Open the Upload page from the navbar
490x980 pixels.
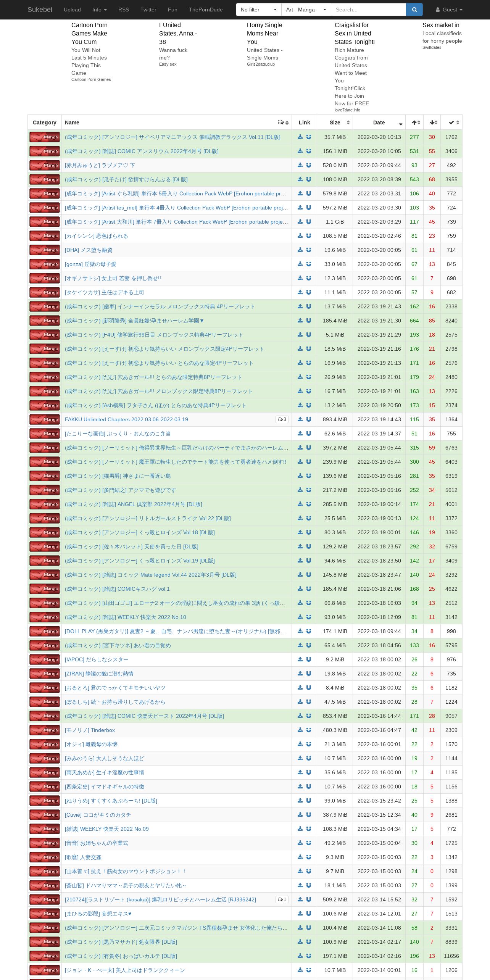tap(72, 10)
